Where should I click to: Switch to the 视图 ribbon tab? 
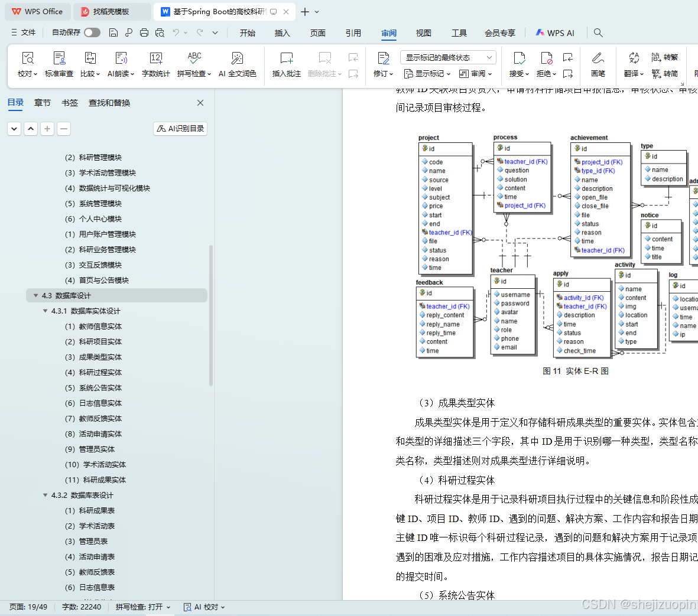(423, 33)
